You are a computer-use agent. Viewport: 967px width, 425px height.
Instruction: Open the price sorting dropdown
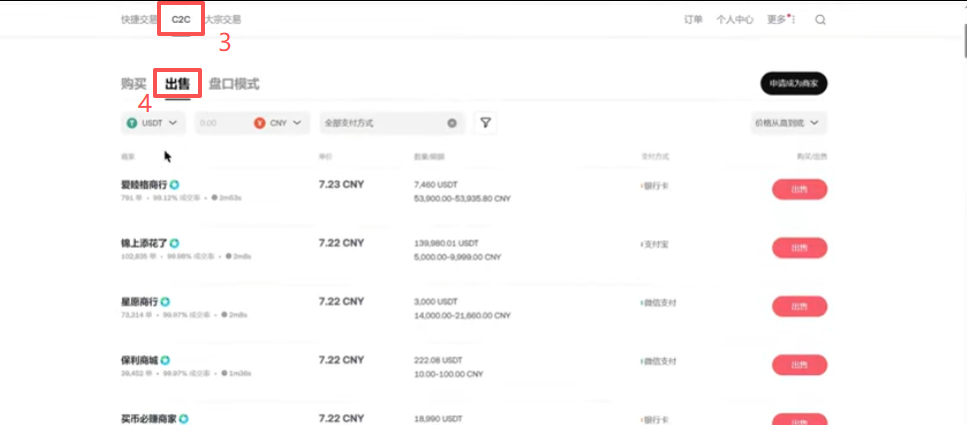[788, 123]
